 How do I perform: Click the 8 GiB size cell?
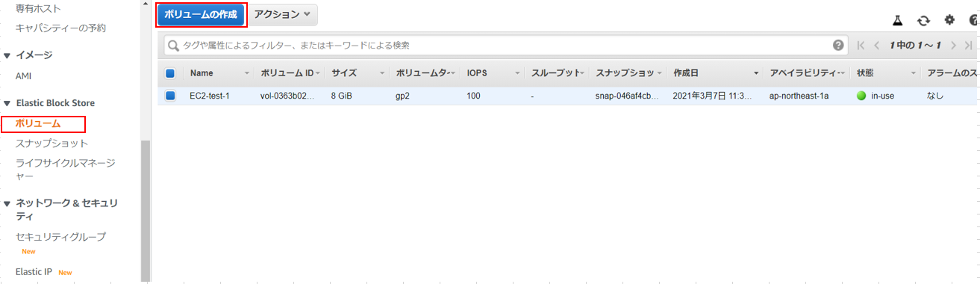coord(342,96)
